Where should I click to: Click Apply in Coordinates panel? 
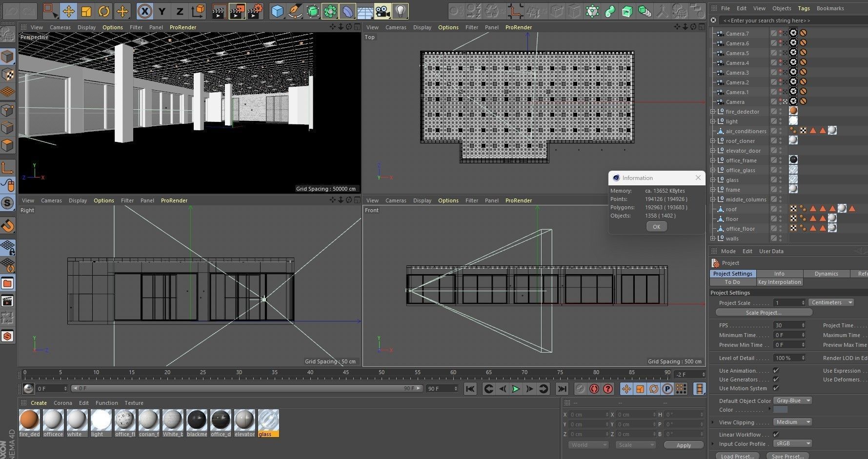tap(684, 445)
